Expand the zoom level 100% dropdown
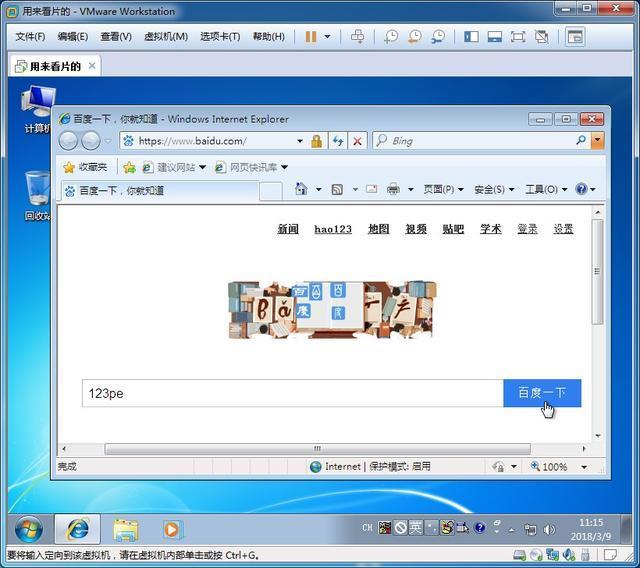This screenshot has height=568, width=640. click(584, 467)
